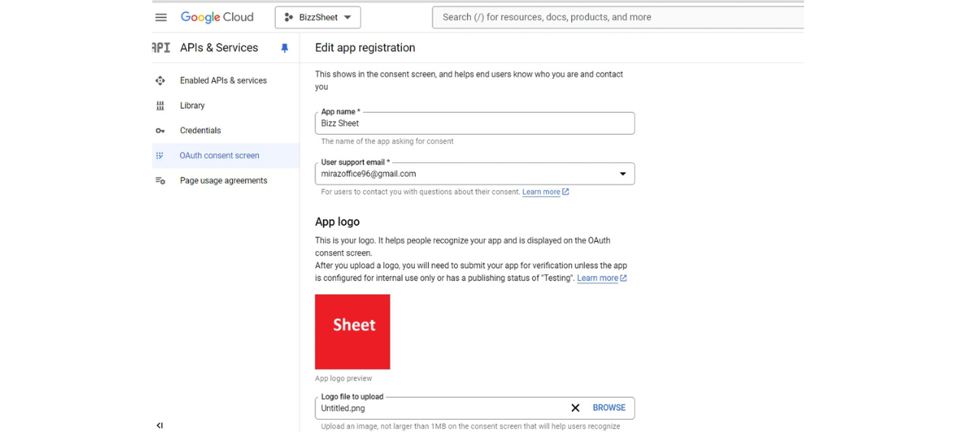980x448 pixels.
Task: Open the User support email dropdown
Action: (x=475, y=174)
